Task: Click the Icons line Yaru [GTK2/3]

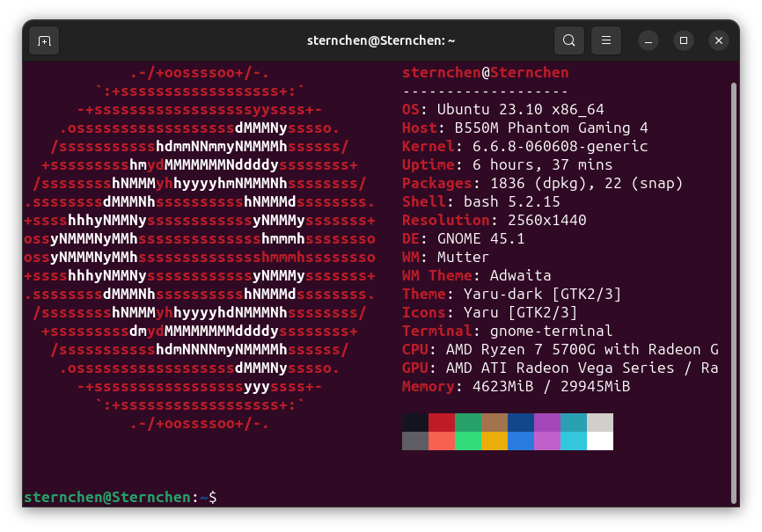Action: (x=490, y=312)
